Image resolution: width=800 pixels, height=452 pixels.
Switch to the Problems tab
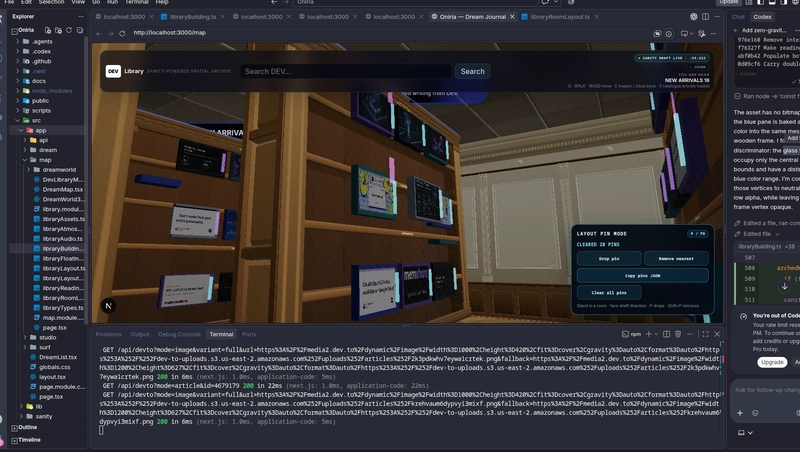click(x=109, y=334)
